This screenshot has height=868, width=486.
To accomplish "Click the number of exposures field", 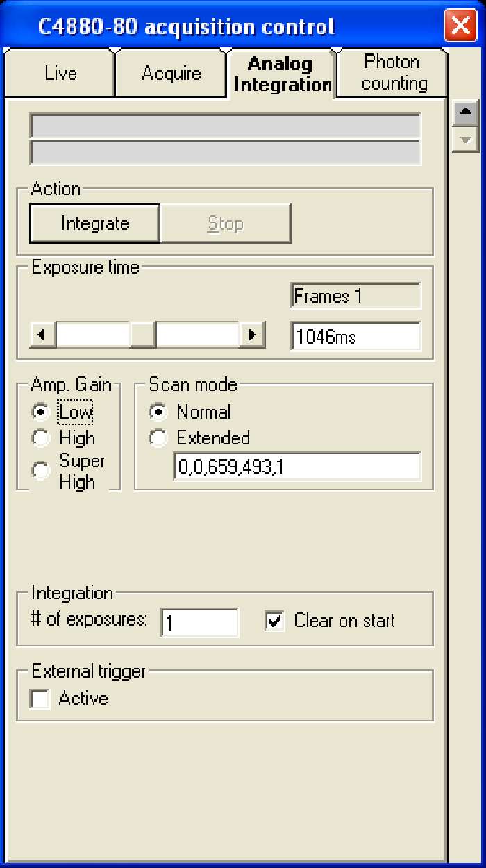I will pos(199,622).
